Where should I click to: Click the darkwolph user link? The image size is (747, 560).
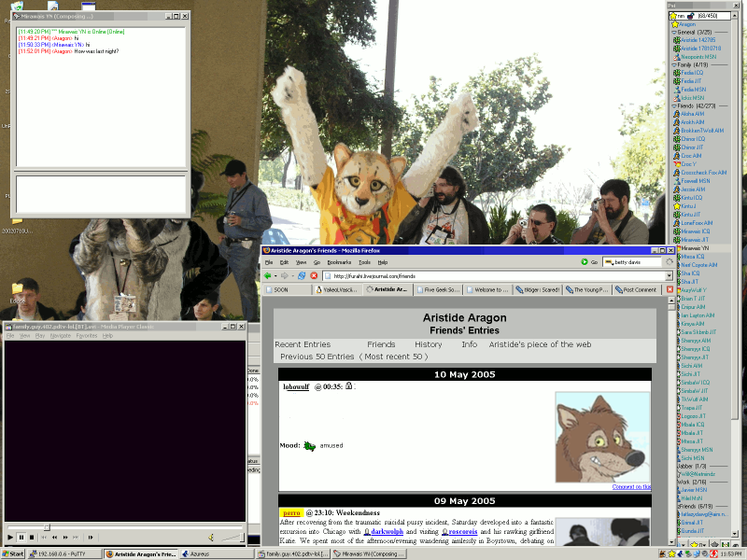[387, 530]
